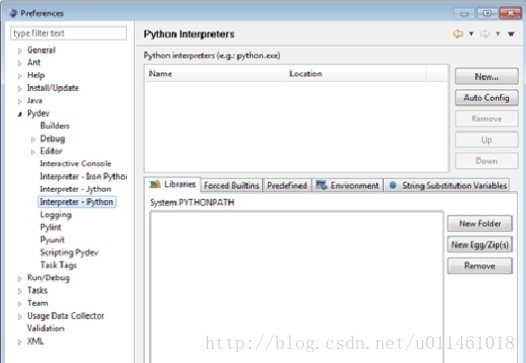Select Usage Data Collector item
The width and height of the screenshot is (526, 363).
(x=66, y=316)
